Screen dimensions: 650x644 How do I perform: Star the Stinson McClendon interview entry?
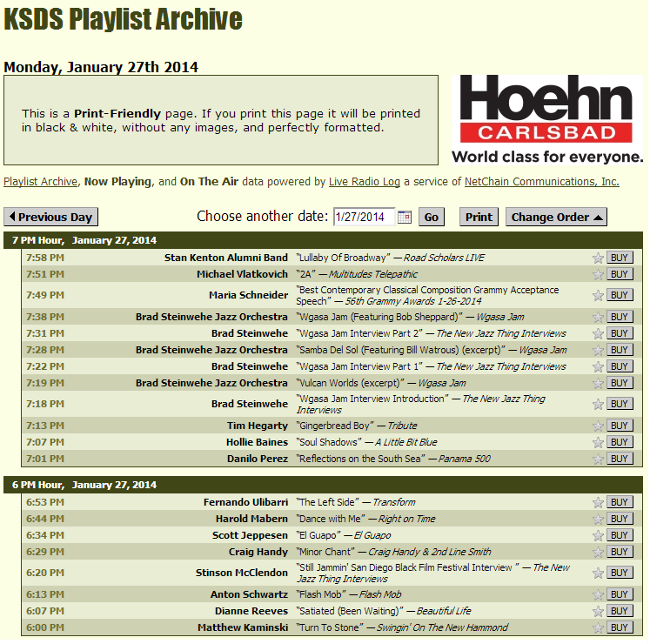599,574
